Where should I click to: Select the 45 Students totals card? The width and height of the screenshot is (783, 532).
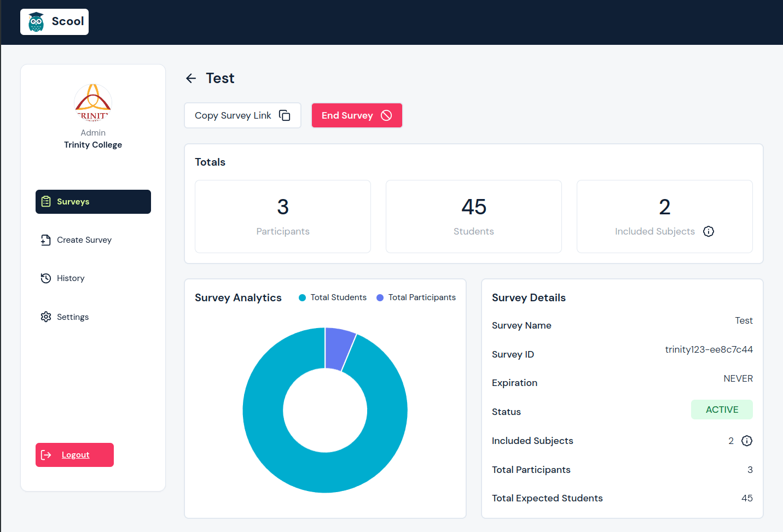point(473,217)
